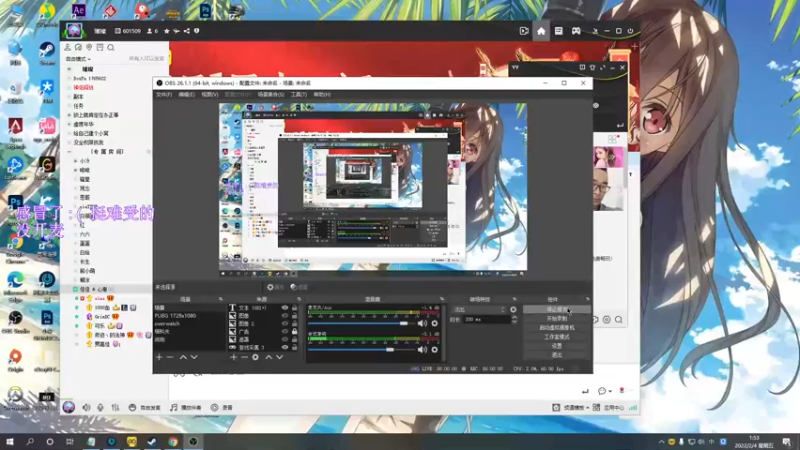Click the gamepad icon in YY title bar
This screenshot has height=450, width=800.
pyautogui.click(x=576, y=31)
